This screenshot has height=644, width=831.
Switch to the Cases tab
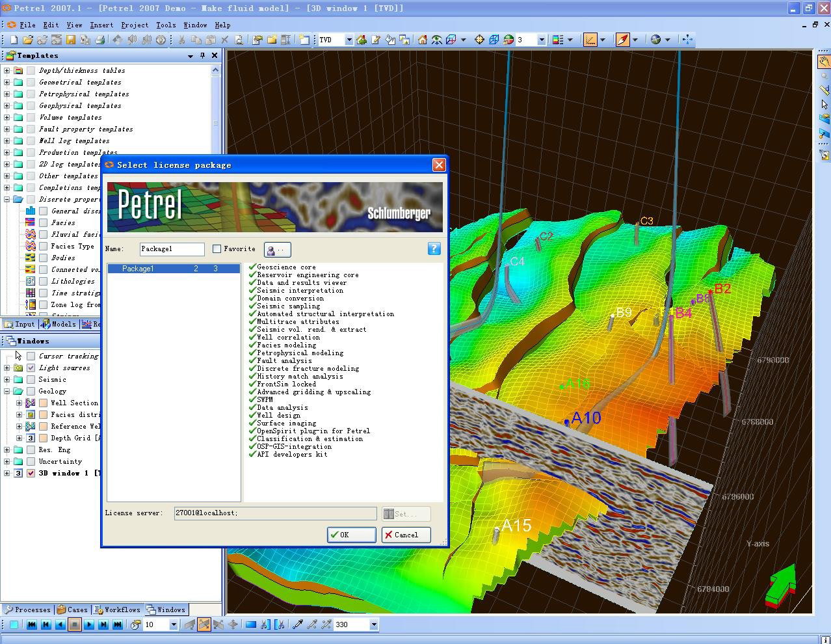(72, 610)
